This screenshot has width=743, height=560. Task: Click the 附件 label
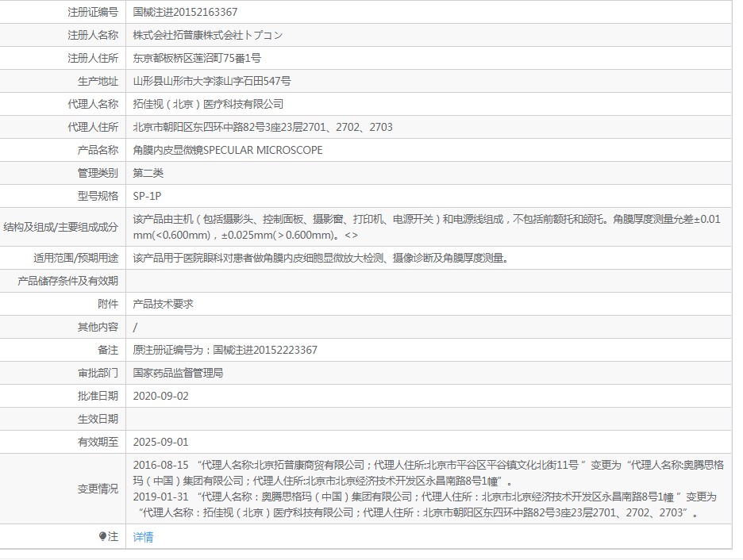(x=108, y=304)
